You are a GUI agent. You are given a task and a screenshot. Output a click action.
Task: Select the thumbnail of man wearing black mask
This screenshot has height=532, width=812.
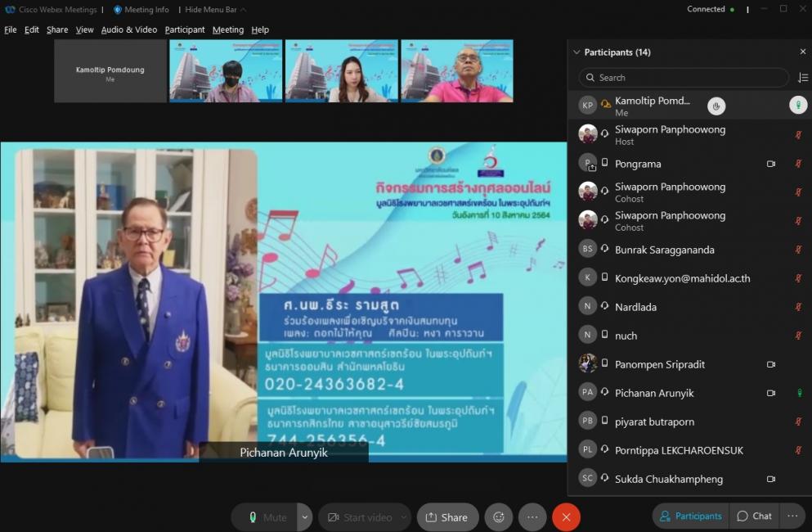point(226,71)
